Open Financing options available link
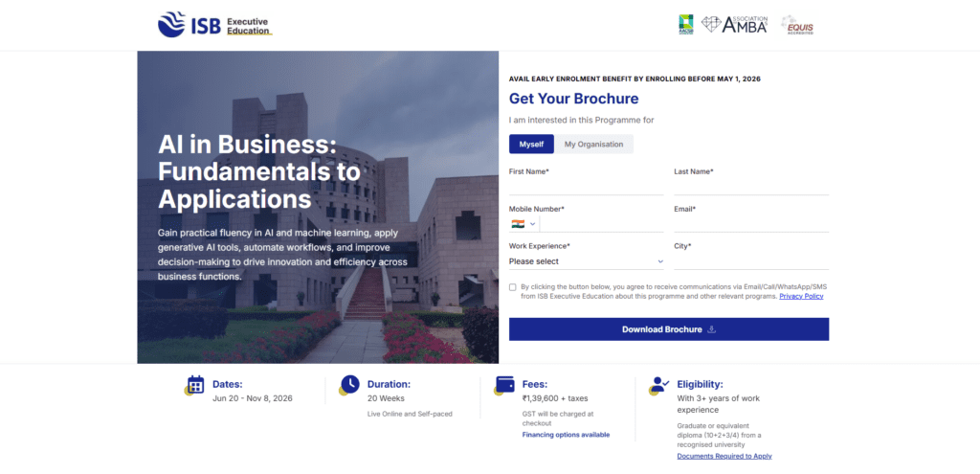Image resolution: width=980 pixels, height=474 pixels. tap(566, 435)
